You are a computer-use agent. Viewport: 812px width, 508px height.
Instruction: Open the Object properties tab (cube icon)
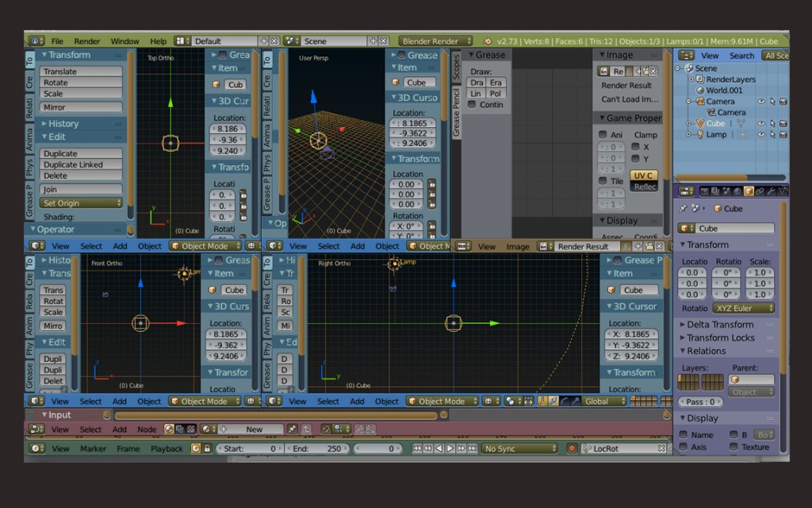click(749, 190)
